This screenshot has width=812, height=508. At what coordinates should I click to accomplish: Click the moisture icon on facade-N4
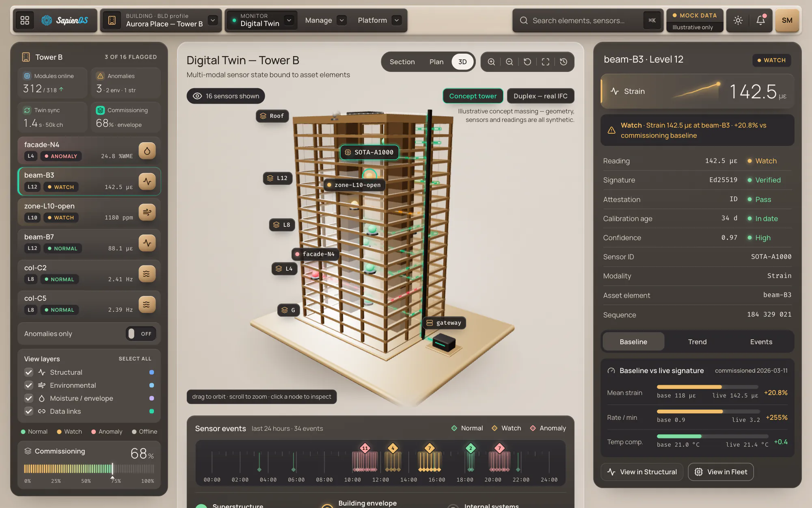(x=147, y=151)
